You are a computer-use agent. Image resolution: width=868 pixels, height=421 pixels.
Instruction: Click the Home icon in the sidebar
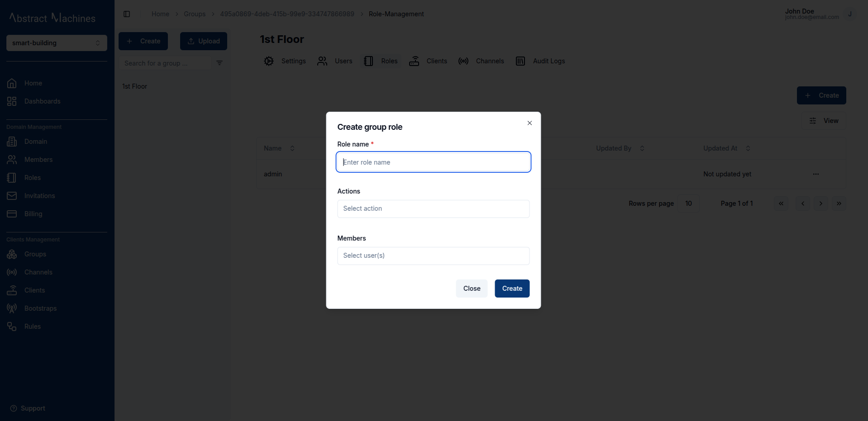click(x=12, y=83)
